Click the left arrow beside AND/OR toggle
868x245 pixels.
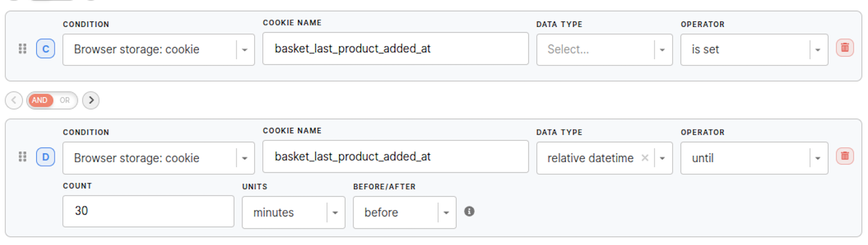(x=14, y=100)
